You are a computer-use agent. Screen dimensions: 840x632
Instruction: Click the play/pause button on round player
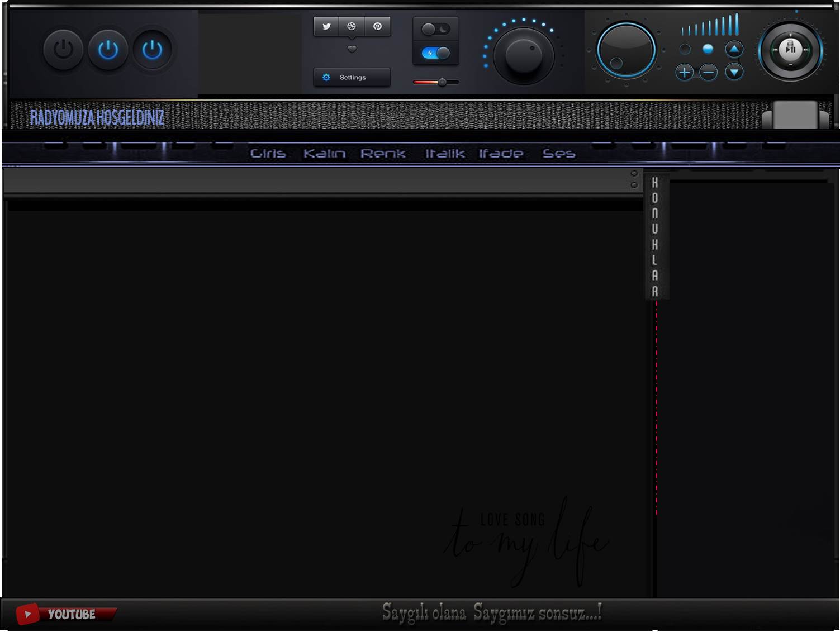(x=790, y=49)
